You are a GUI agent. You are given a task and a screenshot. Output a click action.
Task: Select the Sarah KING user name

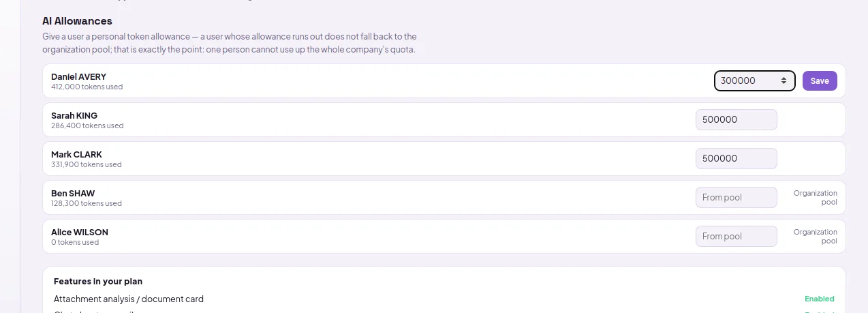(74, 115)
